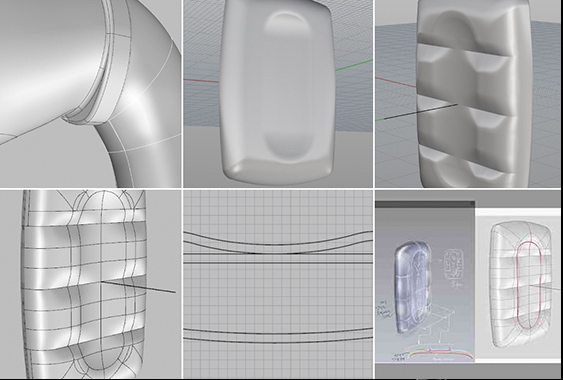Select the dark title bar above the sketch
Image resolution: width=563 pixels, height=380 pixels.
[x=425, y=204]
